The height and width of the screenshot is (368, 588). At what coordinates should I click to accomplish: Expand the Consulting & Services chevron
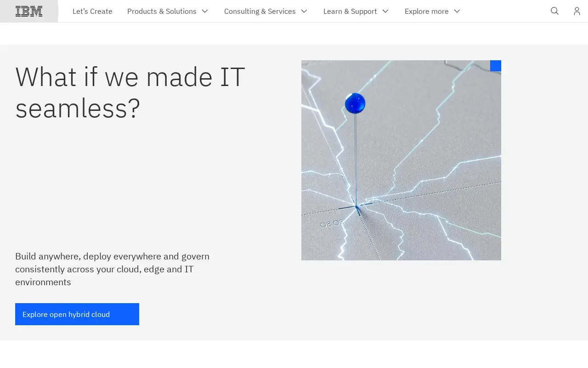pos(304,11)
